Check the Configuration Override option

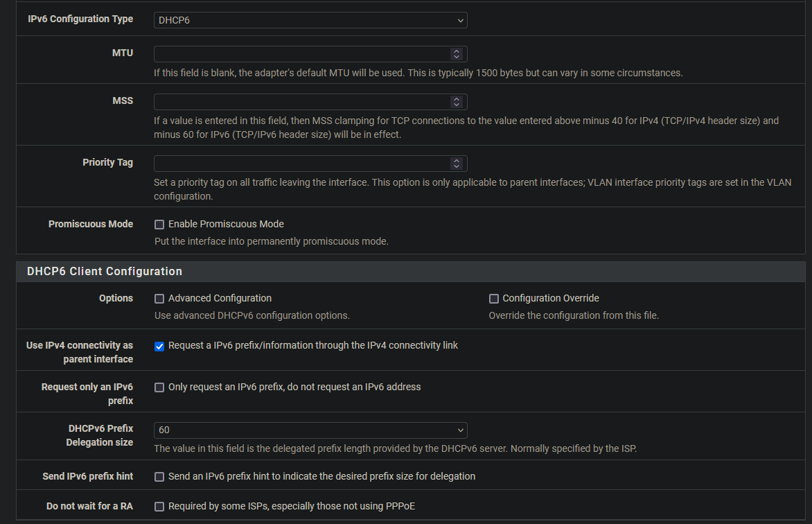[x=494, y=299]
